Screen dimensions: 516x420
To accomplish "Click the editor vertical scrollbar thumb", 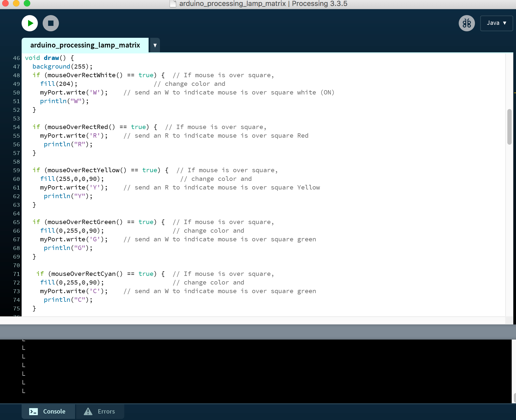I will 510,127.
